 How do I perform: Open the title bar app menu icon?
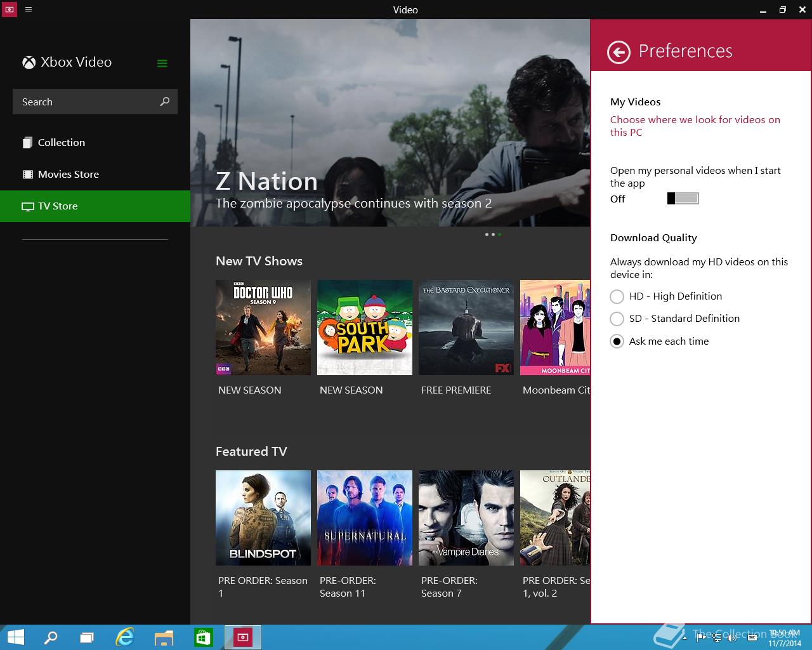(29, 10)
